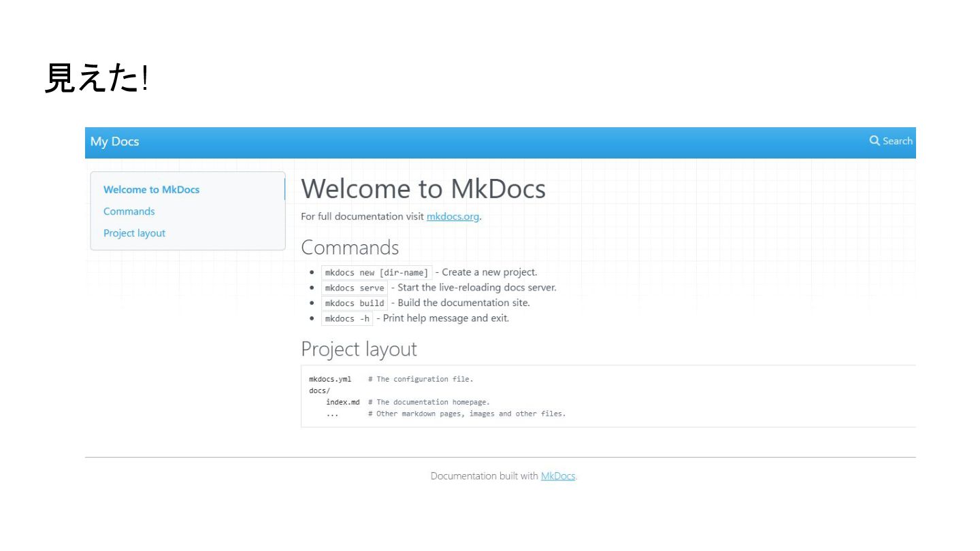Select Welcome to MkDocs in sidebar
This screenshot has width=980, height=551.
point(151,190)
